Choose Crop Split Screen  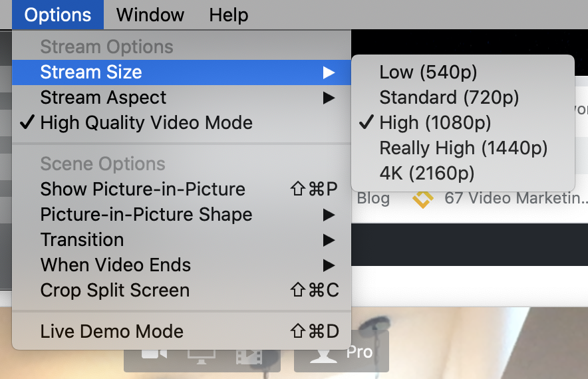coord(182,290)
